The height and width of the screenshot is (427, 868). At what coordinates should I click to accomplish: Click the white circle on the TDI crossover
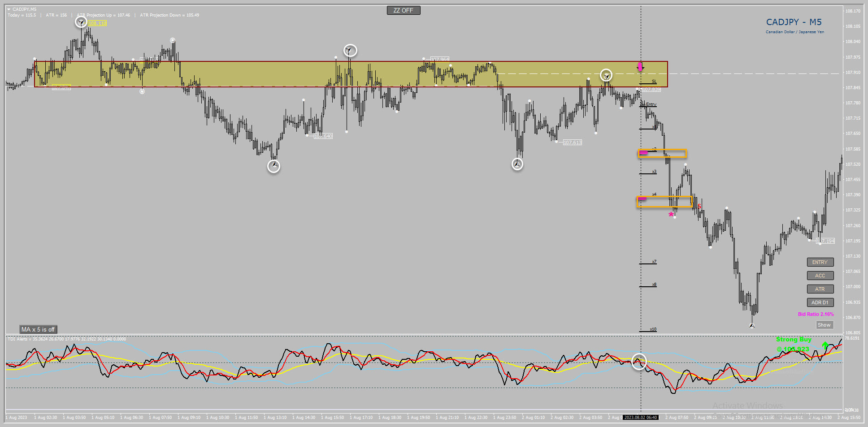click(639, 361)
